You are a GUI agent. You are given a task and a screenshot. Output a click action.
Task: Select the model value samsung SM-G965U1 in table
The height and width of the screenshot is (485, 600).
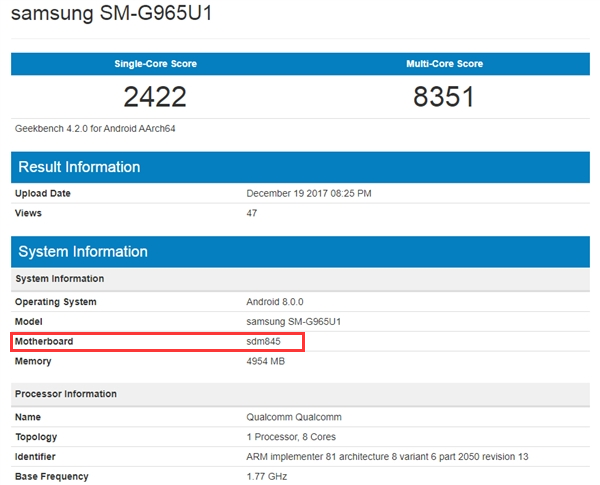click(x=293, y=322)
